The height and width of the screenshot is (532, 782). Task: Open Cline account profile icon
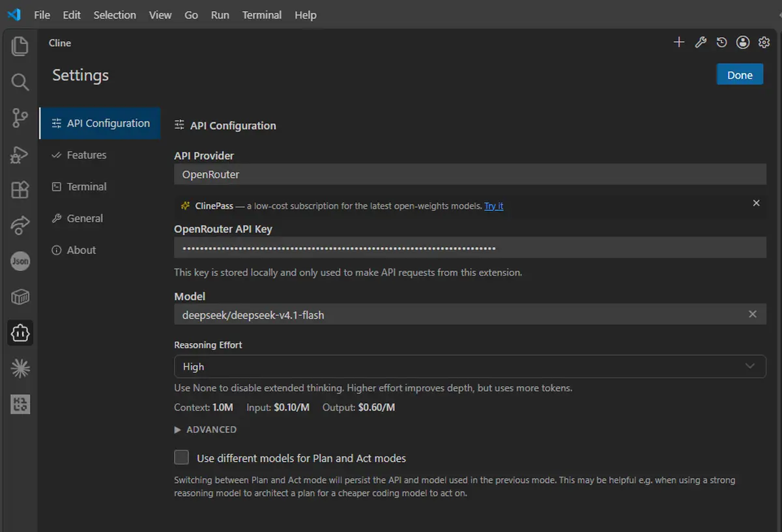(x=743, y=42)
